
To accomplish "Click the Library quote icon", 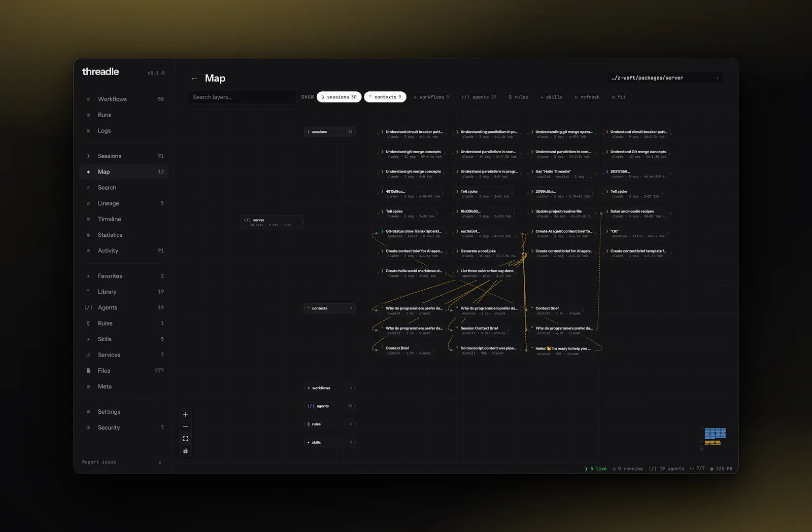I will click(88, 292).
